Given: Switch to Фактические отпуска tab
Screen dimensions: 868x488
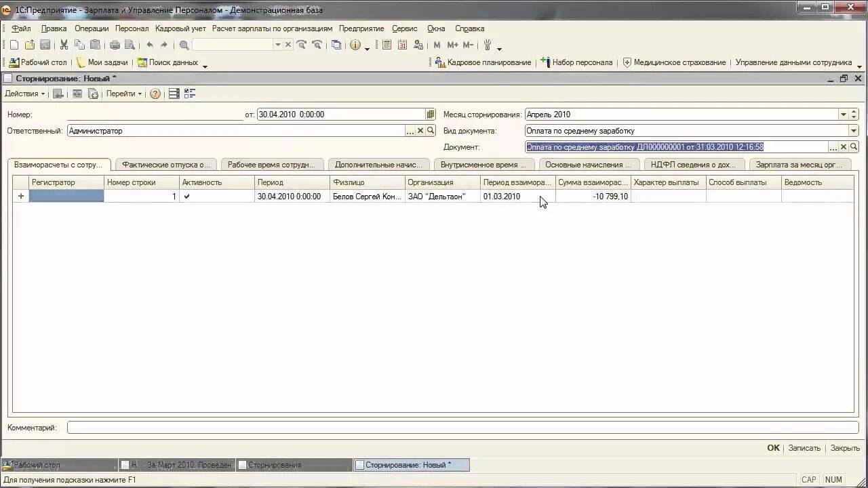Looking at the screenshot, I should [165, 165].
